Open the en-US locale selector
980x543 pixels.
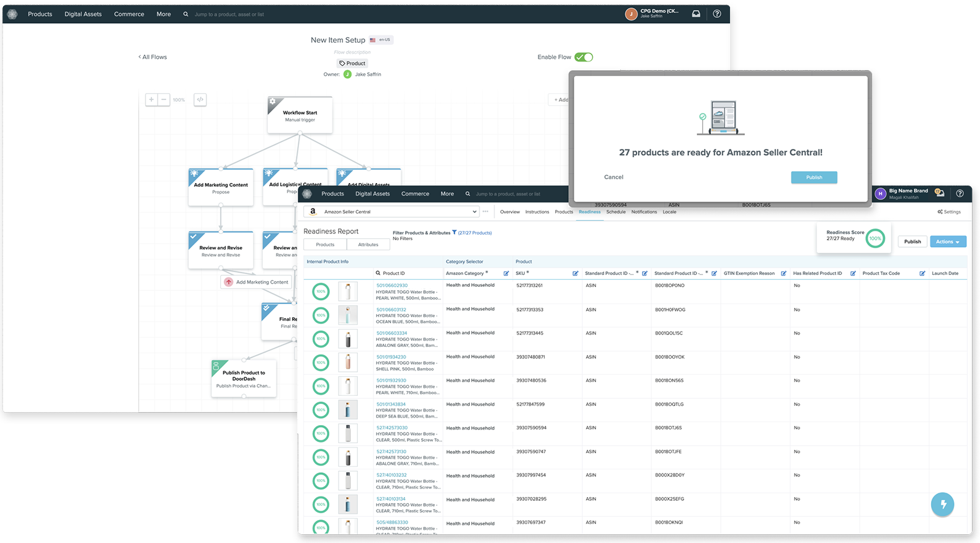pyautogui.click(x=381, y=40)
